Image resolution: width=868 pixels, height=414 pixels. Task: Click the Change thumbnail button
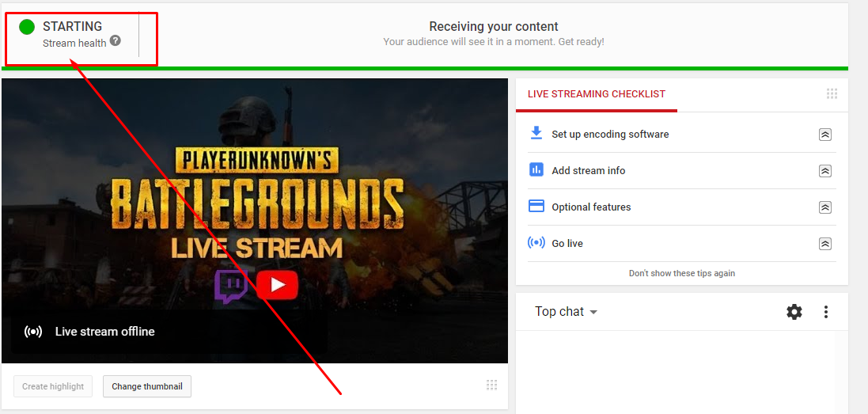point(147,386)
